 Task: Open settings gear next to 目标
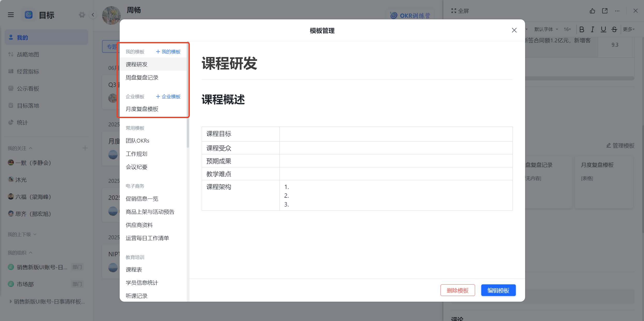click(x=82, y=15)
